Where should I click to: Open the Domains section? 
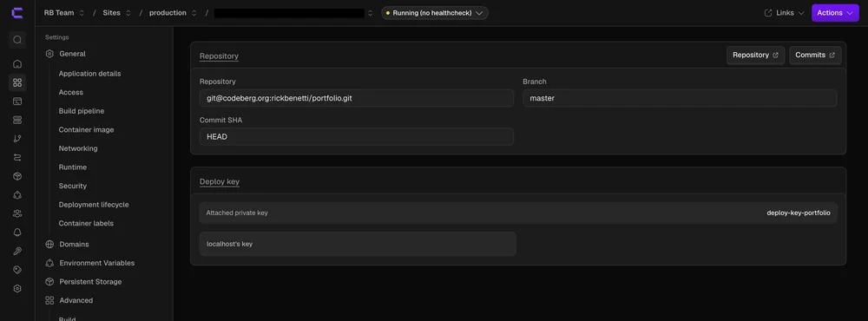(74, 244)
